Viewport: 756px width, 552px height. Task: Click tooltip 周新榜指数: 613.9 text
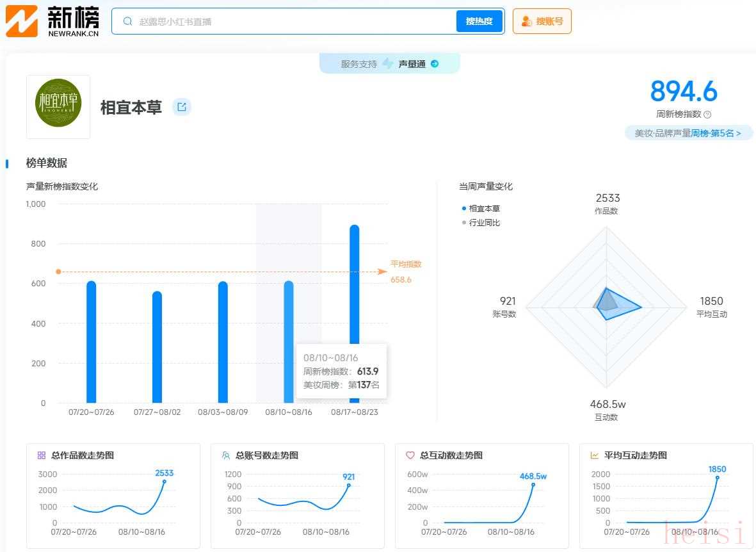341,371
